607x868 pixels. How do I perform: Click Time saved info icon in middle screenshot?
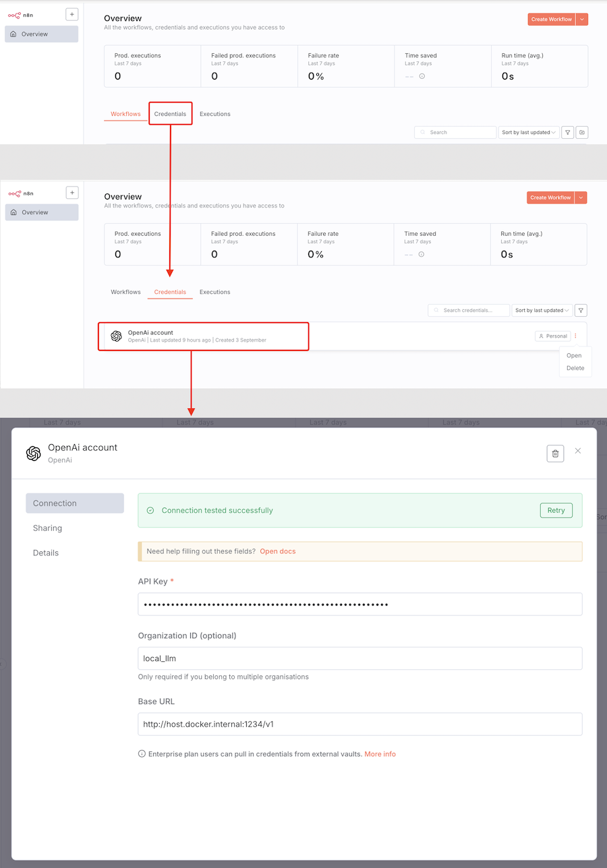(x=422, y=254)
